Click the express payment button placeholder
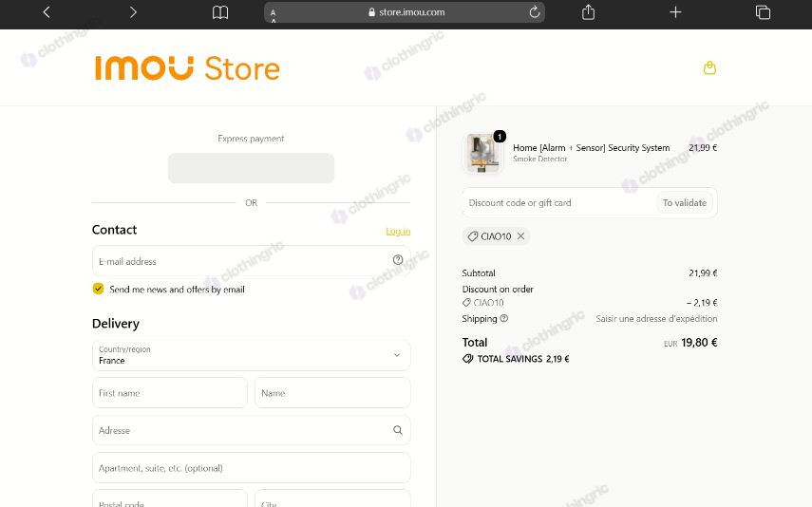This screenshot has width=812, height=507. [251, 168]
